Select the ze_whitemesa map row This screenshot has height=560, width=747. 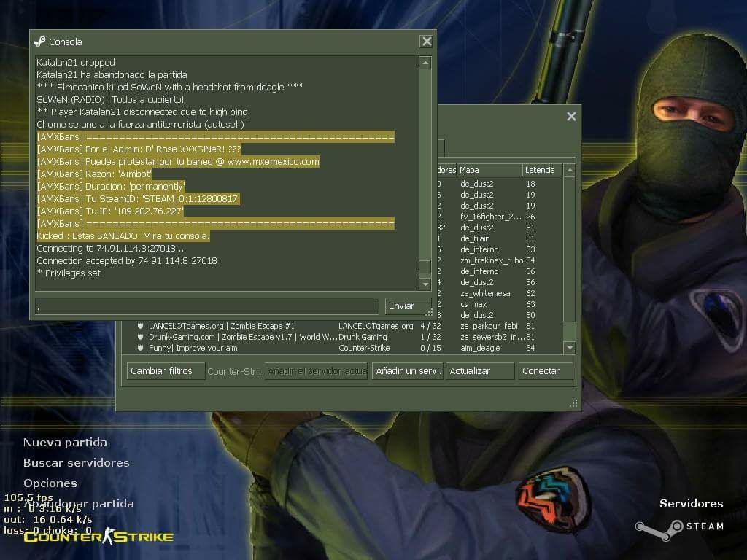tap(485, 293)
